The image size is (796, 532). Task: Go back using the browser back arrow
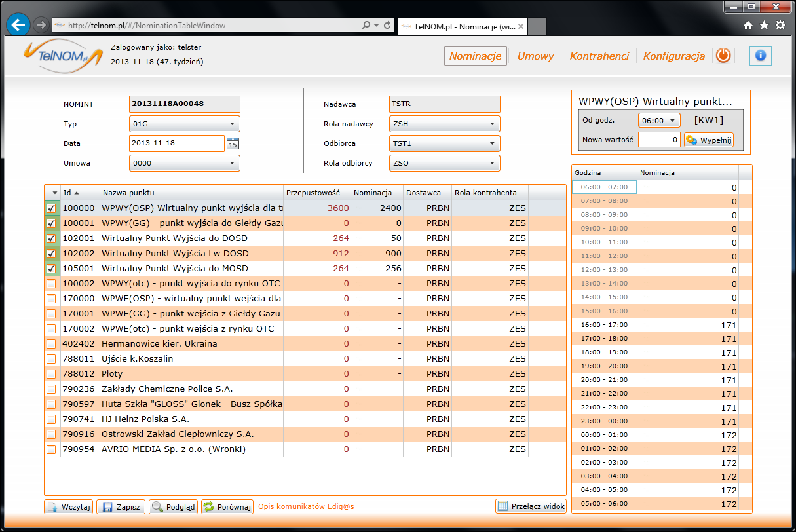[18, 26]
